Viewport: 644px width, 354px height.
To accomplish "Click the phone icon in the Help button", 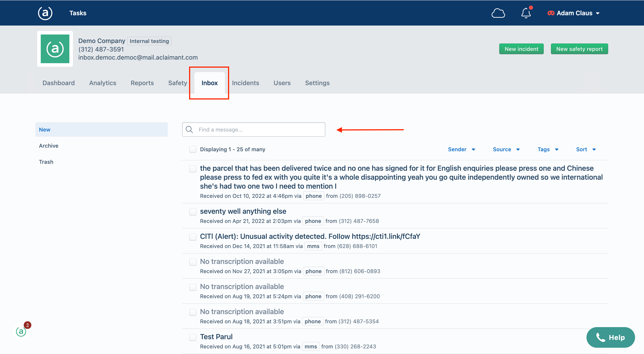I will (601, 337).
